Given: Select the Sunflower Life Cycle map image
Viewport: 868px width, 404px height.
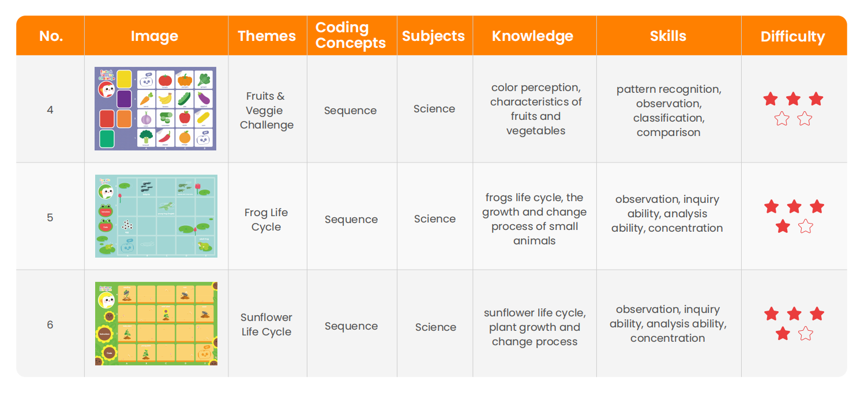Looking at the screenshot, I should tap(156, 324).
